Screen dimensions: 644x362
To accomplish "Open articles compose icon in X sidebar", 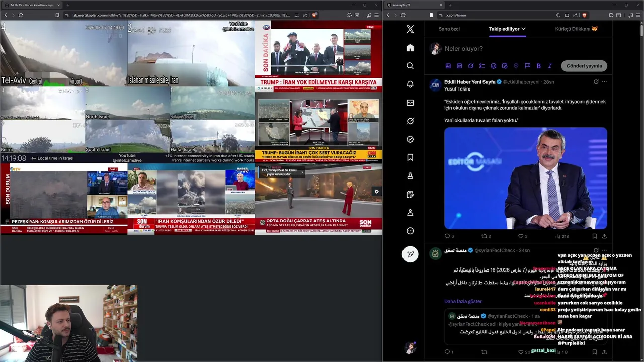I will click(410, 194).
